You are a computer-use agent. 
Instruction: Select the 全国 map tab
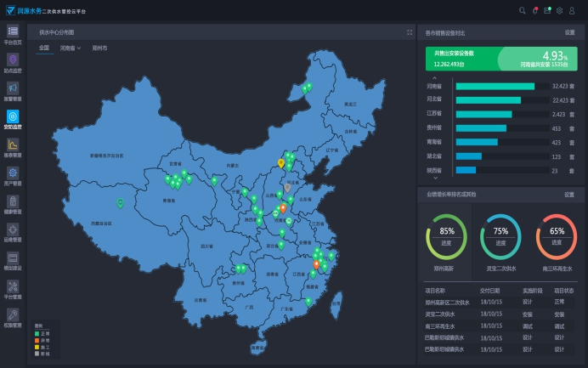(x=44, y=48)
